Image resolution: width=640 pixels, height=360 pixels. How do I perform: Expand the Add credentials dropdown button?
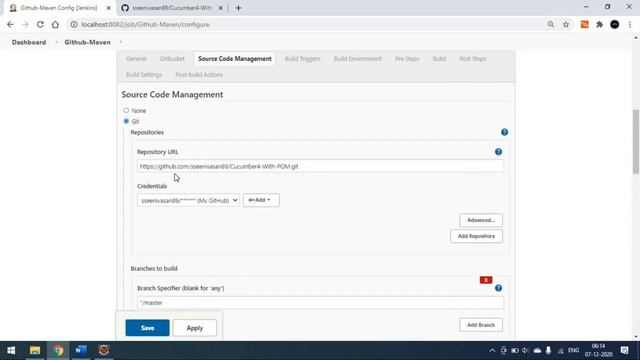[261, 200]
